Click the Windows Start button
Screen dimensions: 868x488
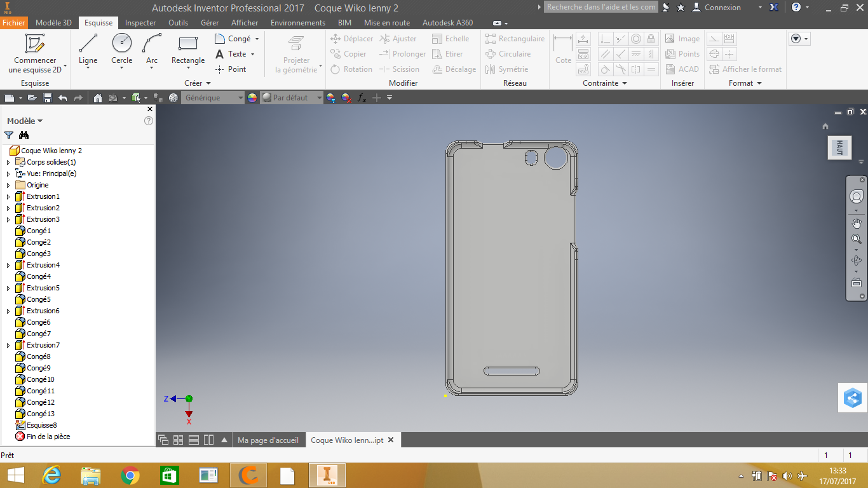[15, 475]
